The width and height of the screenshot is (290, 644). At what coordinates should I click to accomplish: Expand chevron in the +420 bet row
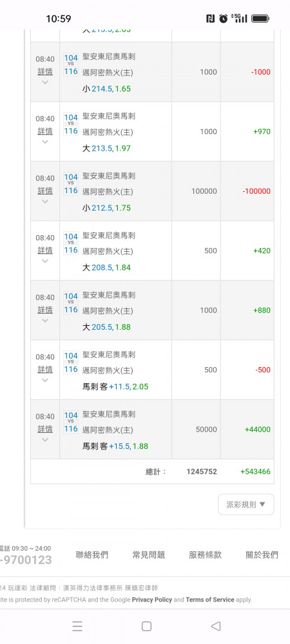click(45, 261)
